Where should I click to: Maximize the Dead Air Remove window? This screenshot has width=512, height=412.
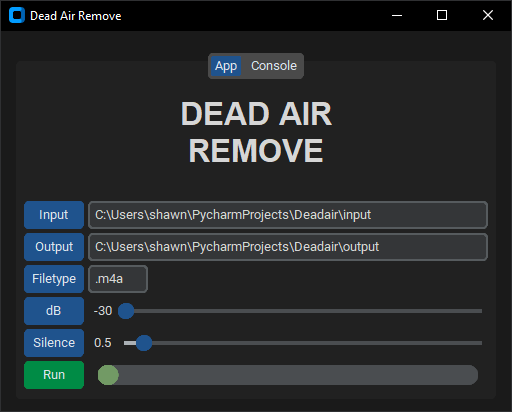pos(442,15)
